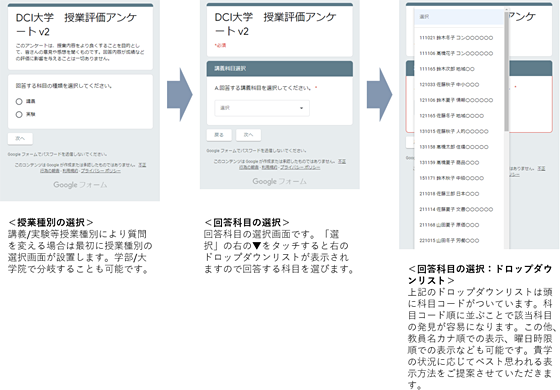Viewport: 560px width, 390px height.
Task: Click the 戻る button
Action: click(x=219, y=135)
